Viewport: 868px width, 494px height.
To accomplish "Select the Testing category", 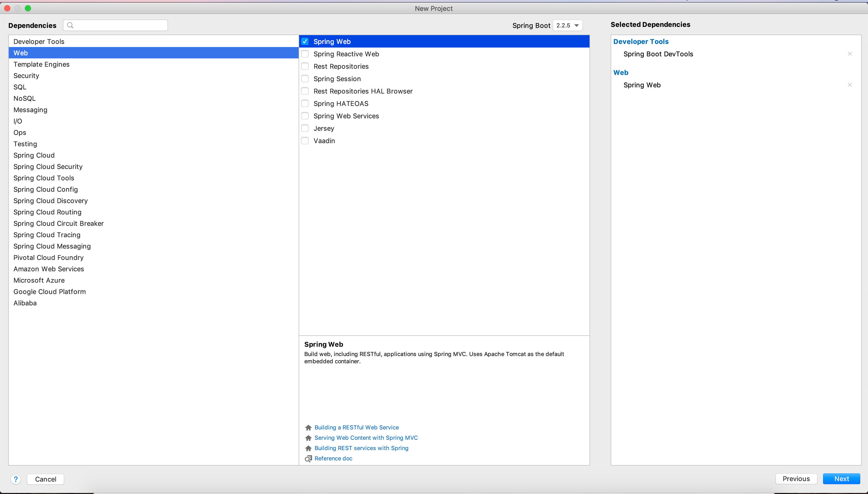I will [153, 144].
